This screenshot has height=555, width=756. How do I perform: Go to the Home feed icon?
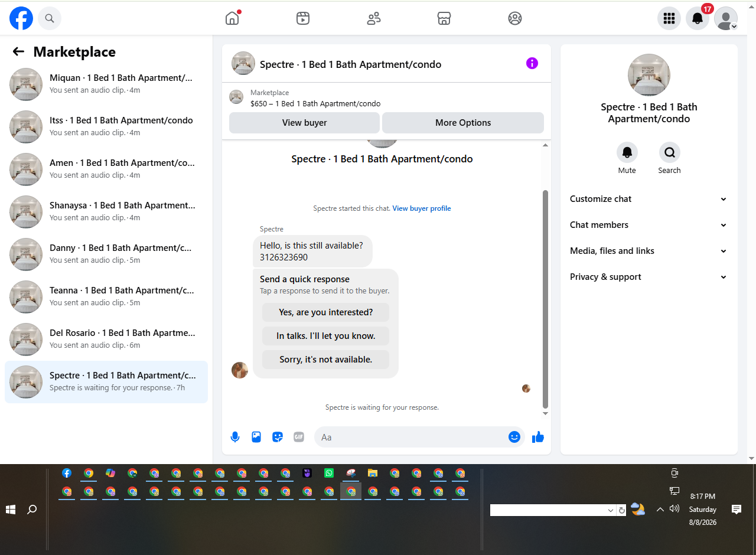click(x=232, y=18)
